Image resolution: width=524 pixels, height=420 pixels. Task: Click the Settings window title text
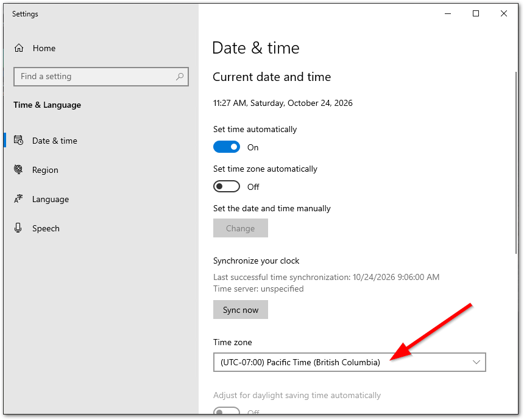pos(25,14)
